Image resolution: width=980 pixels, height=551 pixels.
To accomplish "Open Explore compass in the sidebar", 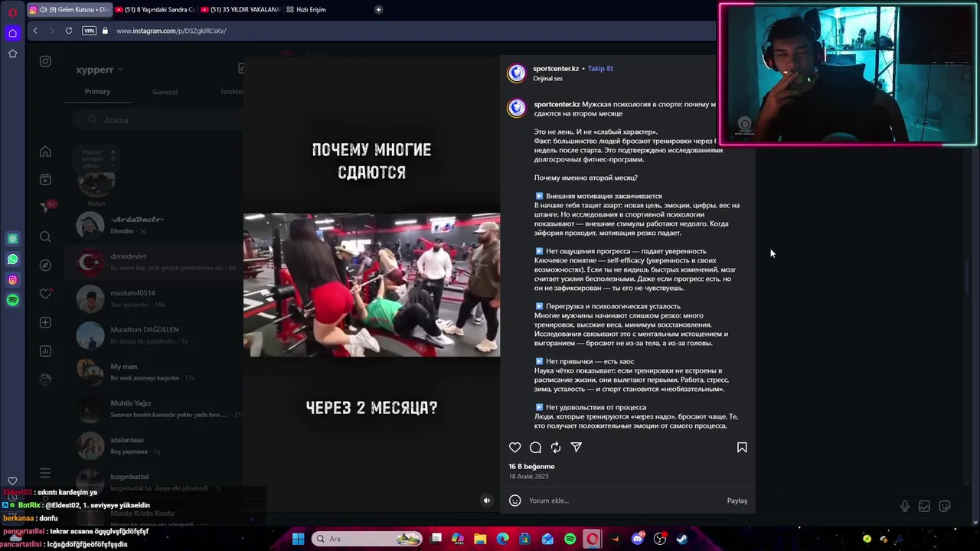I will [x=45, y=266].
